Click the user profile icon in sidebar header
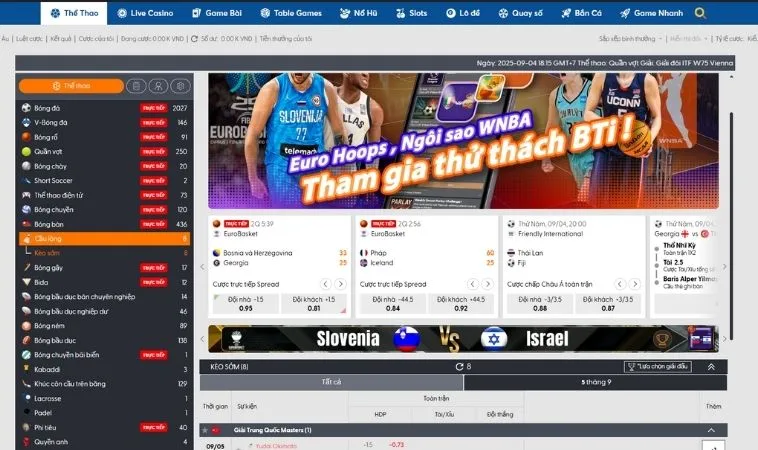 point(159,86)
